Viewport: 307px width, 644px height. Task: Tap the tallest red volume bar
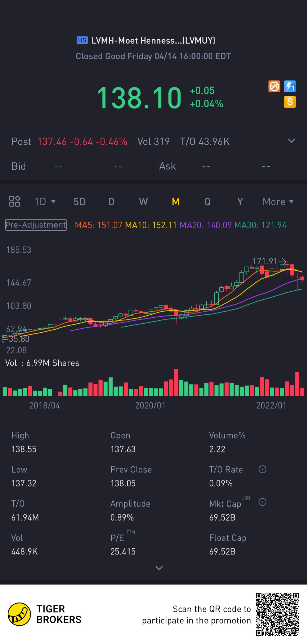[176, 383]
